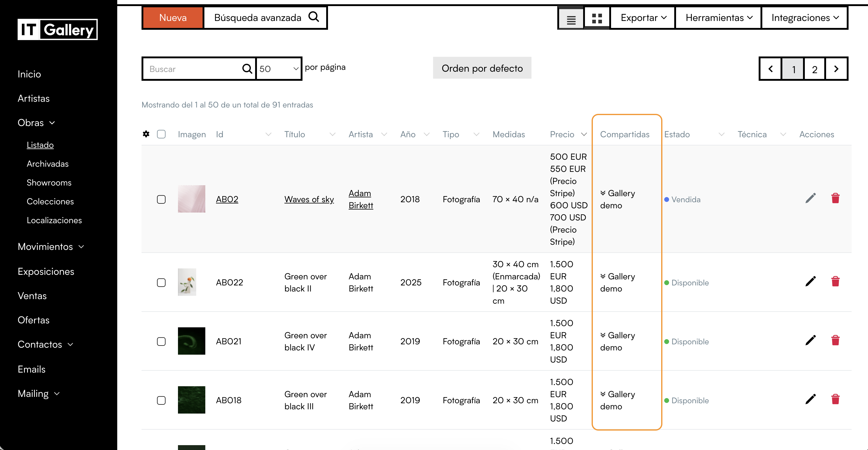Delete AB02 with red trash icon
Screen dimensions: 868x450
click(835, 198)
